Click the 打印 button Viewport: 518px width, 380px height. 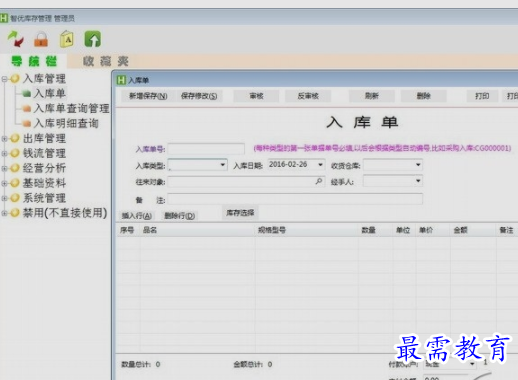482,96
